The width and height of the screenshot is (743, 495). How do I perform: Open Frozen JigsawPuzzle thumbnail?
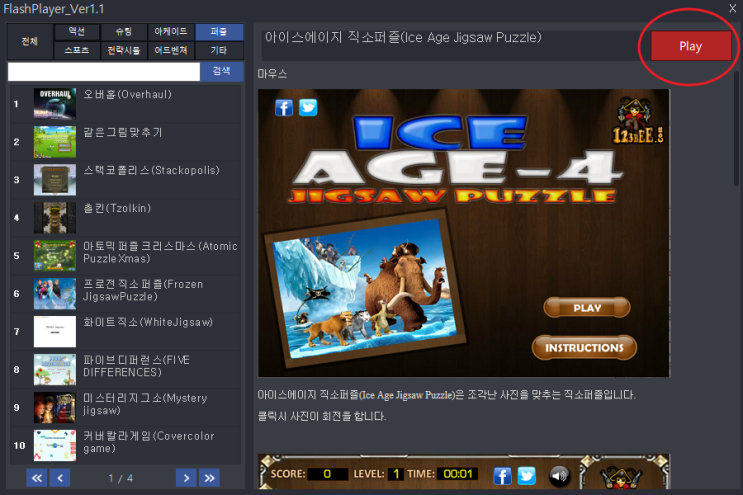click(55, 293)
